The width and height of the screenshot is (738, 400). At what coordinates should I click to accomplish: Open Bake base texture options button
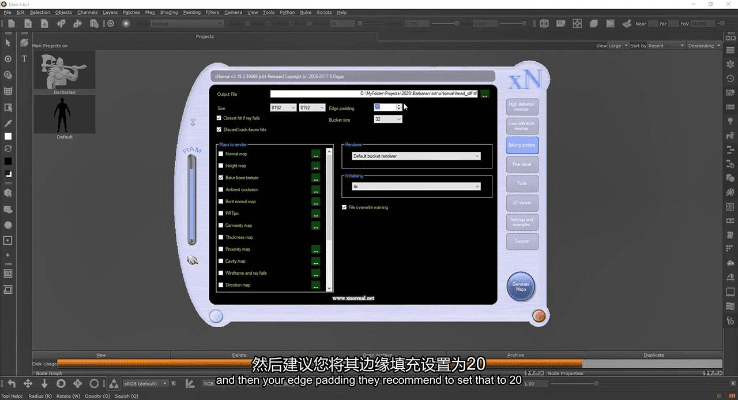point(315,178)
